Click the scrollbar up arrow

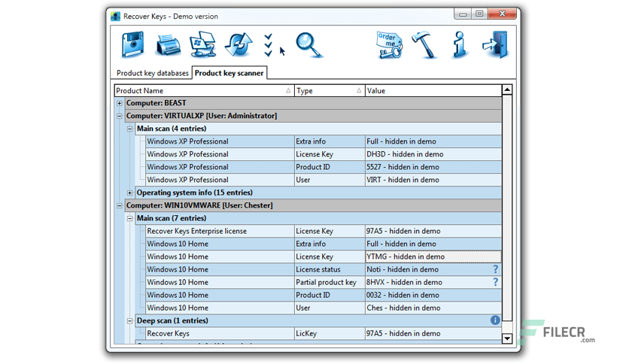507,89
